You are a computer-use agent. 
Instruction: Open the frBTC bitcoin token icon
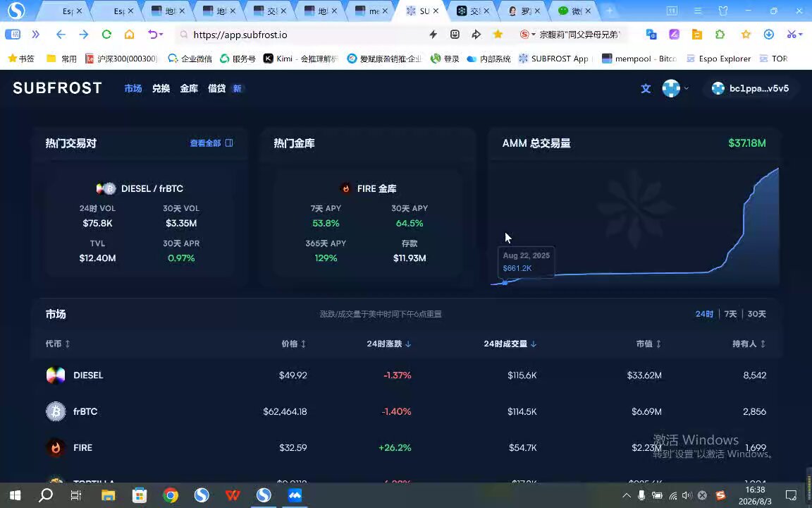56,411
